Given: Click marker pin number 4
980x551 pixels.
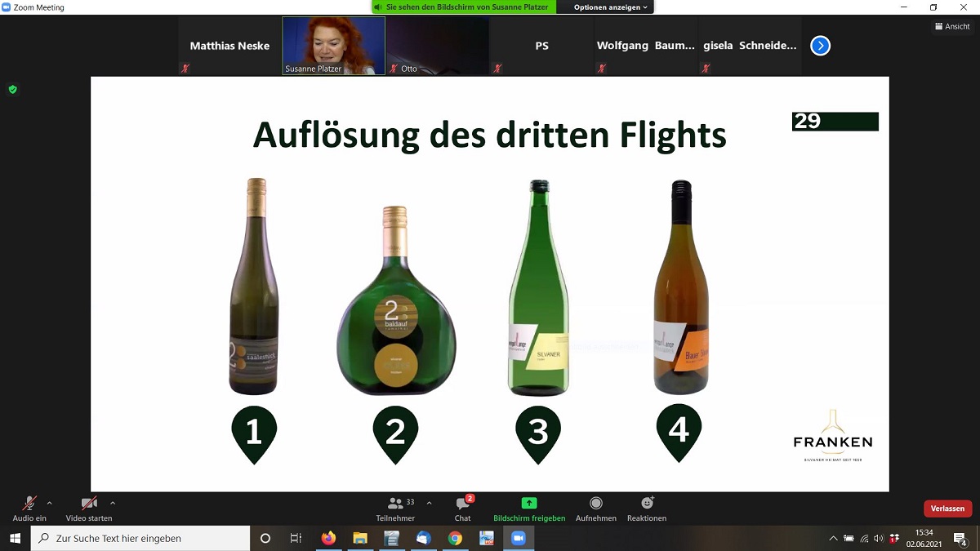Looking at the screenshot, I should [679, 433].
